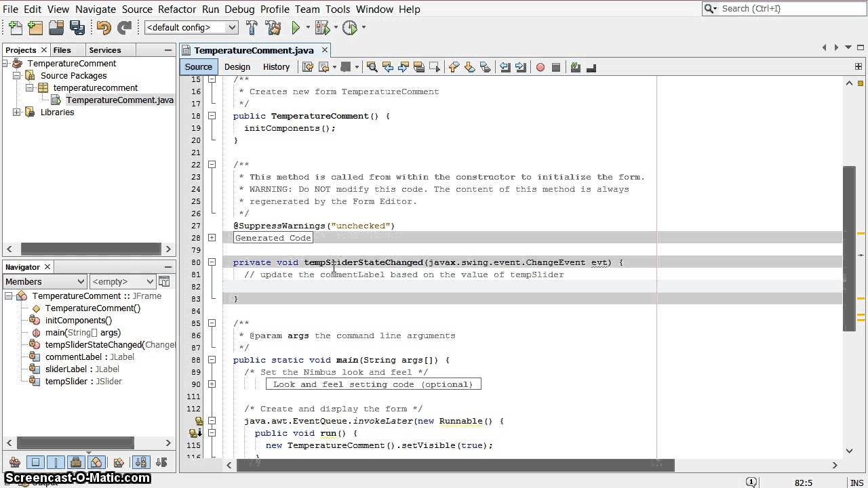Screen dimensions: 868x488
Task: Toggle Show Inner Classes filter in Navigator
Action: pyautogui.click(x=96, y=462)
